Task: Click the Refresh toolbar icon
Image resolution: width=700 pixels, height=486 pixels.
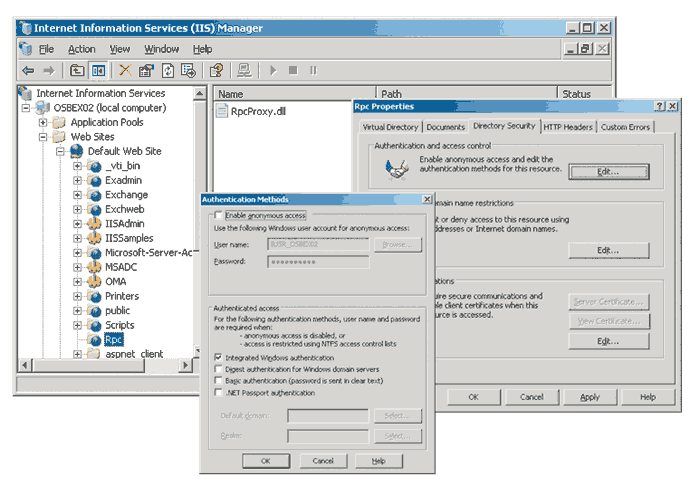Action: pos(168,70)
